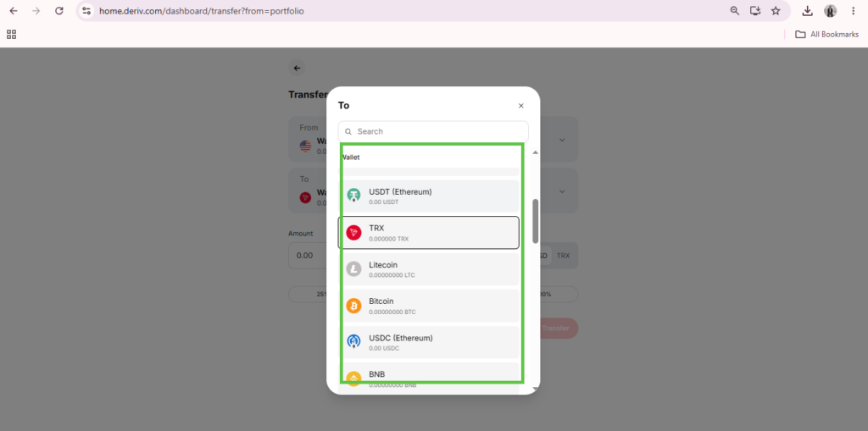Open the browser profile avatar
Viewport: 868px width, 431px height.
pyautogui.click(x=830, y=10)
